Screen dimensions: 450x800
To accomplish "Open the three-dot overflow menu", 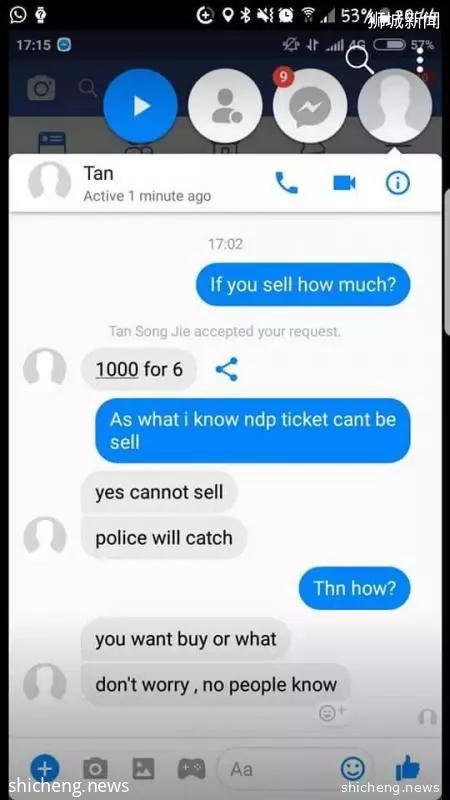I will tap(420, 60).
